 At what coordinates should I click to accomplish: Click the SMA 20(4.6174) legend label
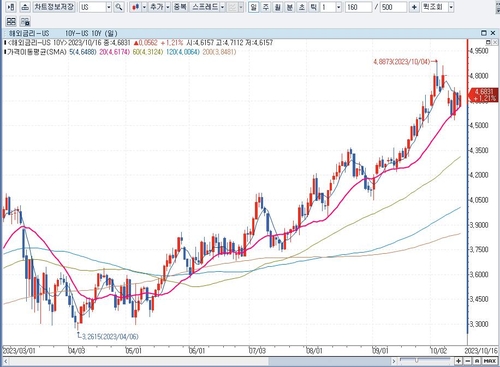114,52
